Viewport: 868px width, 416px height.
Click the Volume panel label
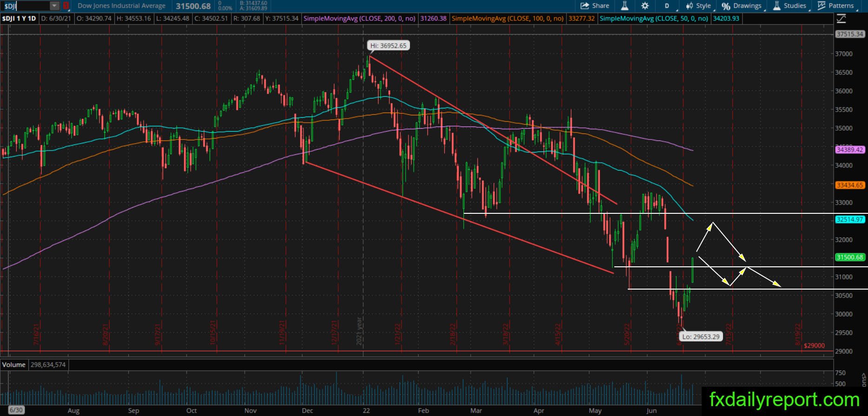(14, 365)
